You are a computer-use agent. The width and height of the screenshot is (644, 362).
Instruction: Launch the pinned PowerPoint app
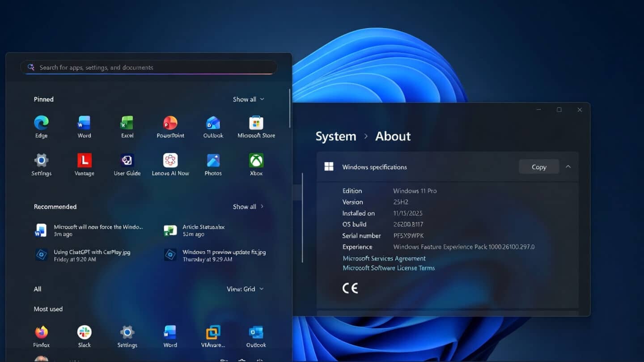click(x=170, y=127)
